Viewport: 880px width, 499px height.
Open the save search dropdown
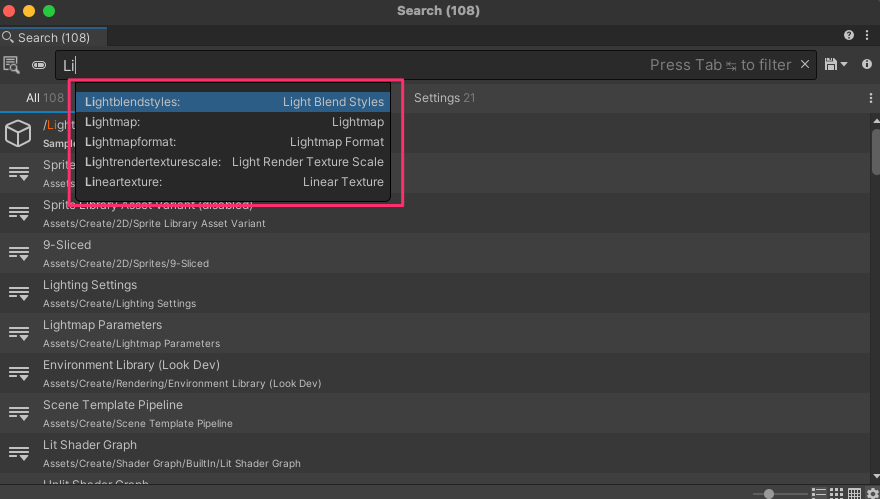pos(836,65)
